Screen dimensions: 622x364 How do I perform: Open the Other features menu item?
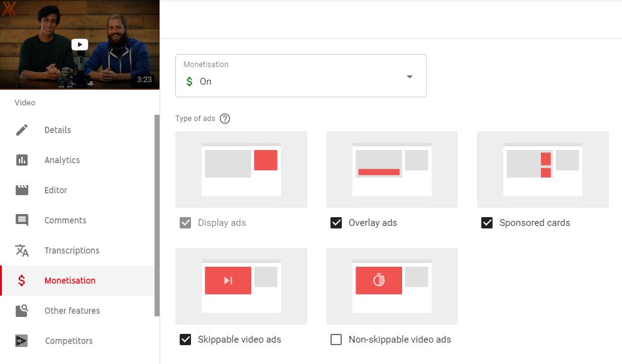click(x=77, y=311)
